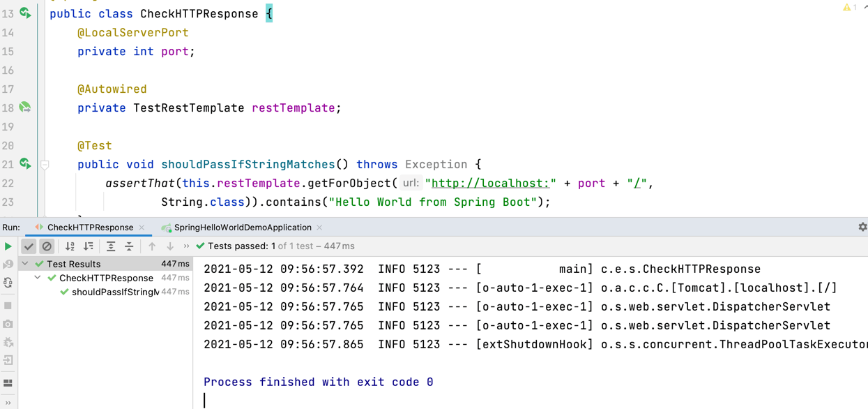Open test history with the camera icon
This screenshot has height=409, width=868.
pos(8,322)
